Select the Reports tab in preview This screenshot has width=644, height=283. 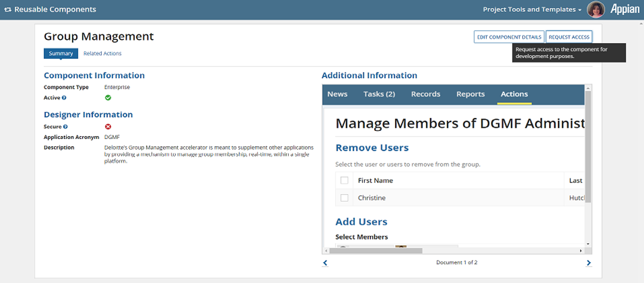(470, 94)
